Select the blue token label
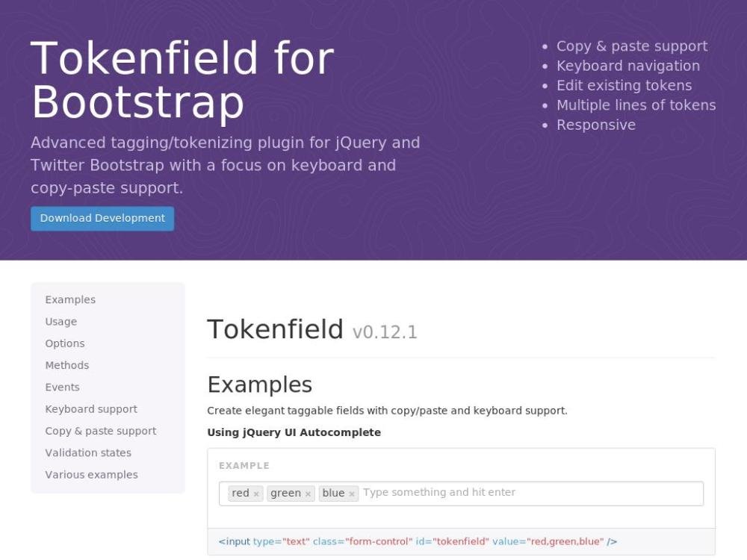The image size is (747, 560). (333, 494)
